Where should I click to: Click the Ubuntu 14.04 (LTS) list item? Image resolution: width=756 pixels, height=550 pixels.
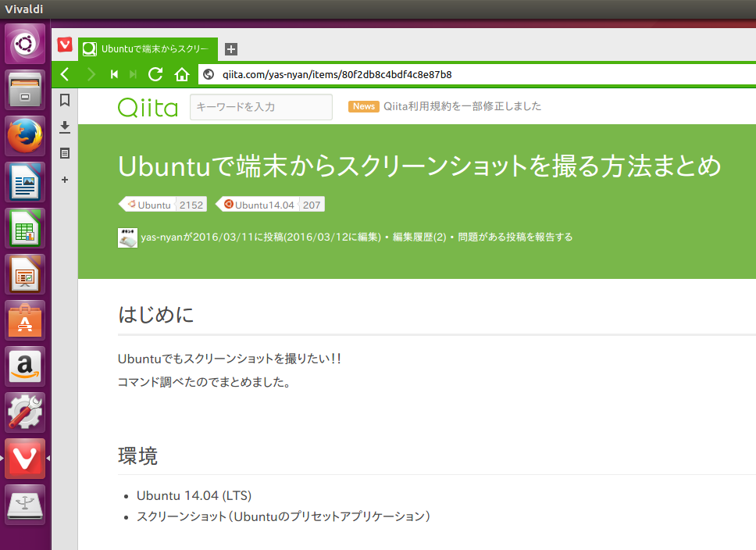point(194,495)
